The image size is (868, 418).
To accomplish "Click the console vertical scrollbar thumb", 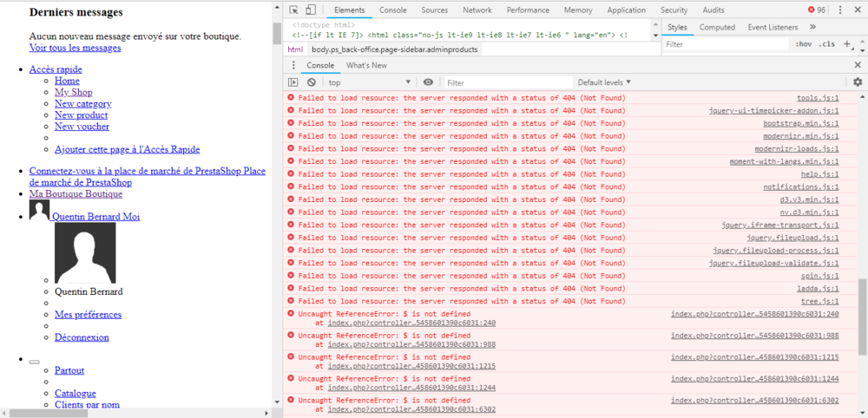I will tap(863, 317).
